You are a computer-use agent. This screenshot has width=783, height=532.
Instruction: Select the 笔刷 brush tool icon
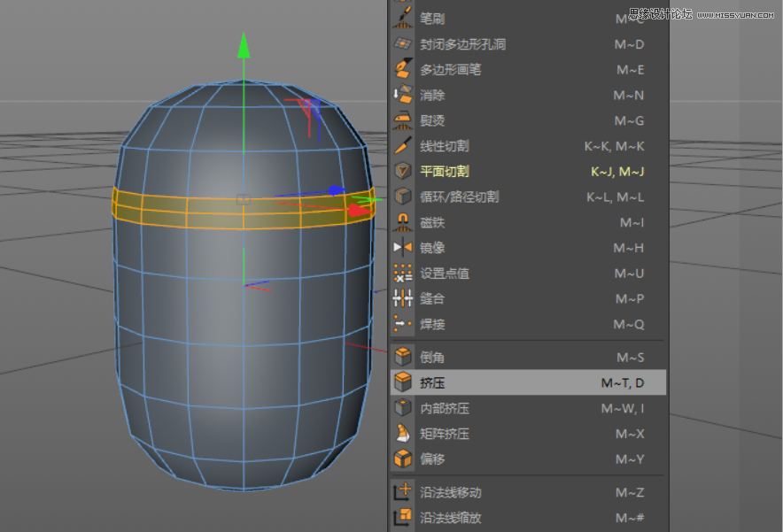(x=403, y=18)
